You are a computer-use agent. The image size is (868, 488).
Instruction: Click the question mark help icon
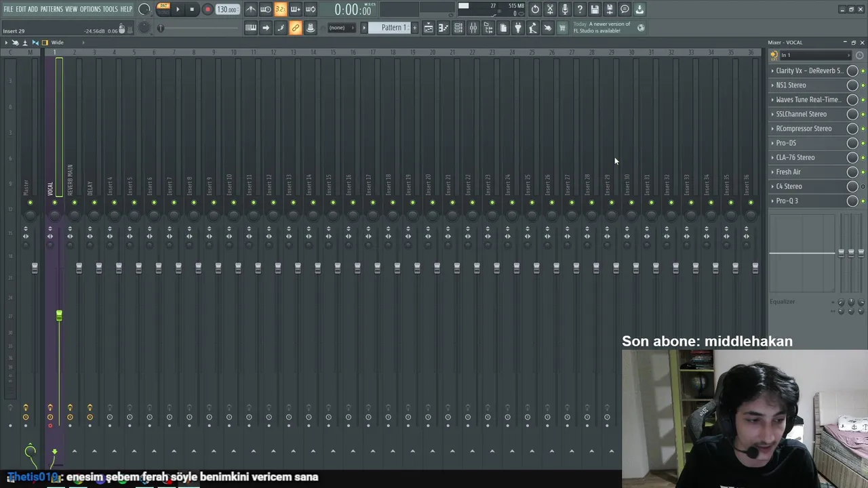580,9
